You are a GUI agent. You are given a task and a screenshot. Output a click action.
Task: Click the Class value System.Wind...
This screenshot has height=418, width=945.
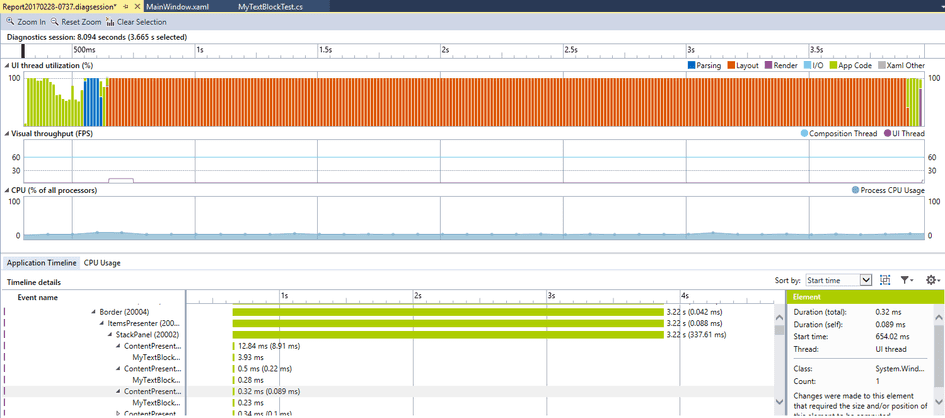(902, 369)
